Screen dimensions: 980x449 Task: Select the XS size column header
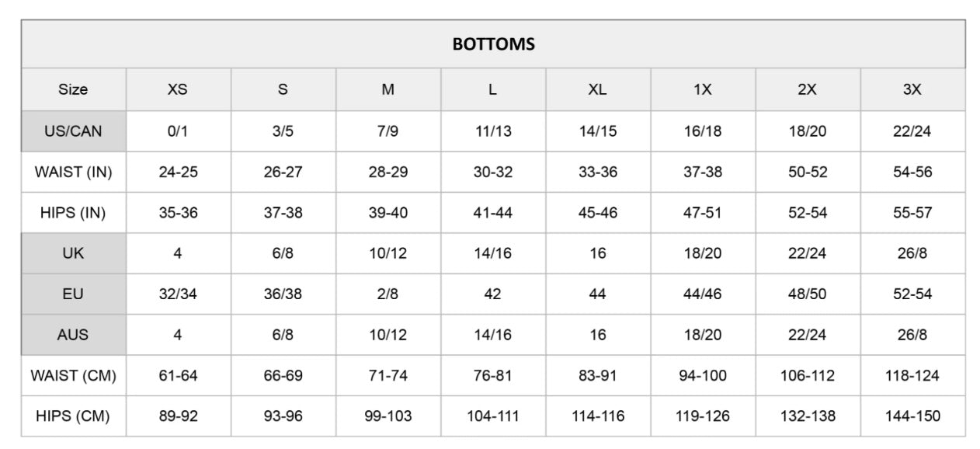(178, 89)
